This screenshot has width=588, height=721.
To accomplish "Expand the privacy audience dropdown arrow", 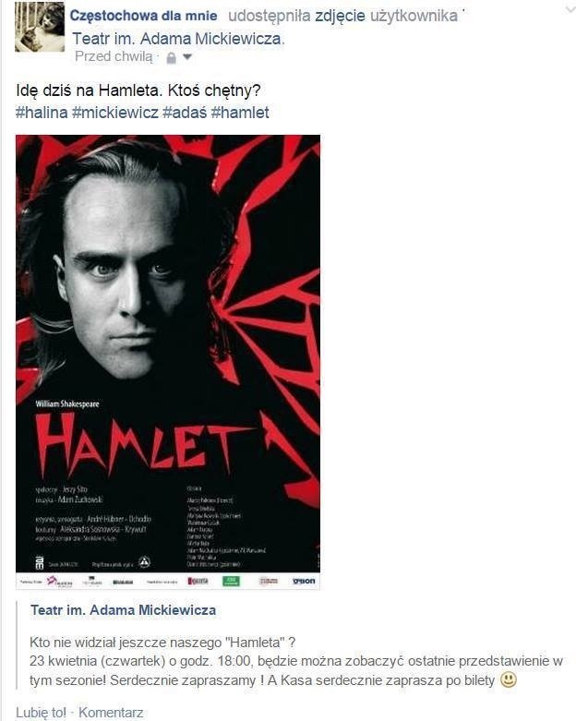I will click(187, 57).
